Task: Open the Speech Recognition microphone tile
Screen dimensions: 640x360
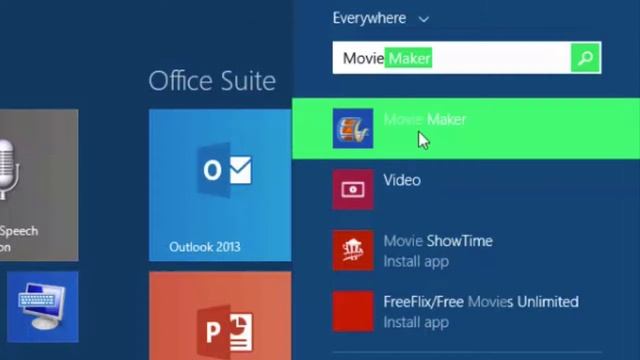Action: click(39, 185)
